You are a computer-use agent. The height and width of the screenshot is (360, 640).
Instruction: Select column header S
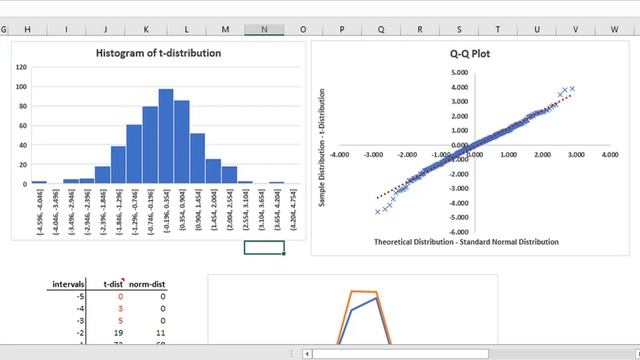[459, 29]
